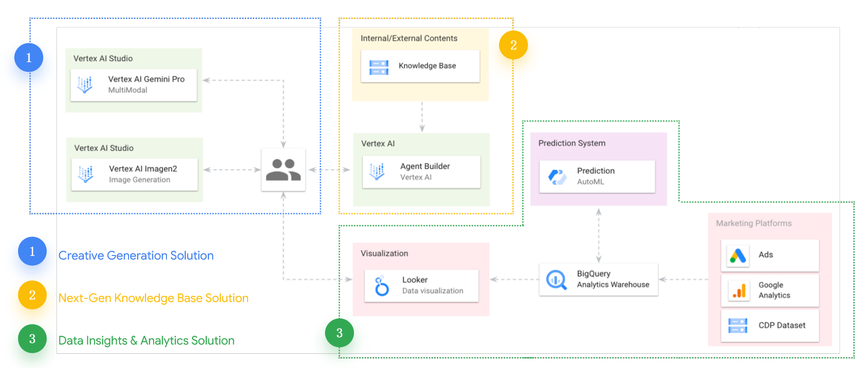Click "Vertex AI" subtitle under Agent Builder
Image resolution: width=868 pixels, height=368 pixels.
click(416, 178)
